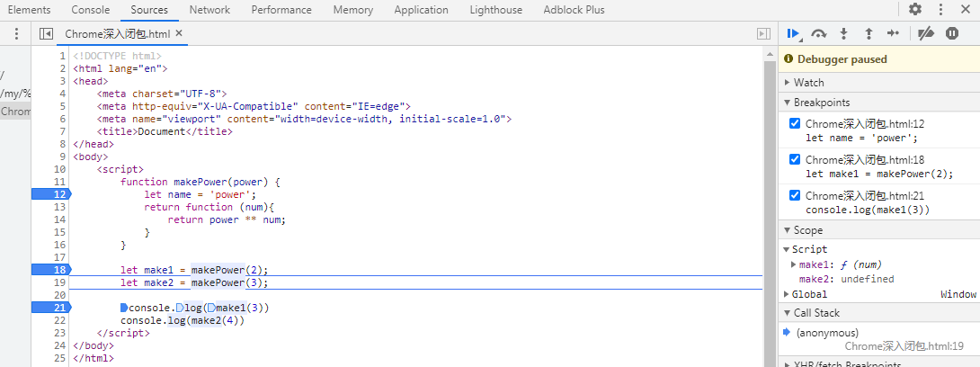Add breakpoint on line number 19

[x=59, y=282]
